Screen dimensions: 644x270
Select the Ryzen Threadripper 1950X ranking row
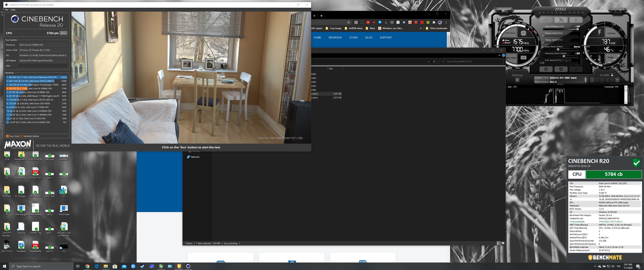37,85
